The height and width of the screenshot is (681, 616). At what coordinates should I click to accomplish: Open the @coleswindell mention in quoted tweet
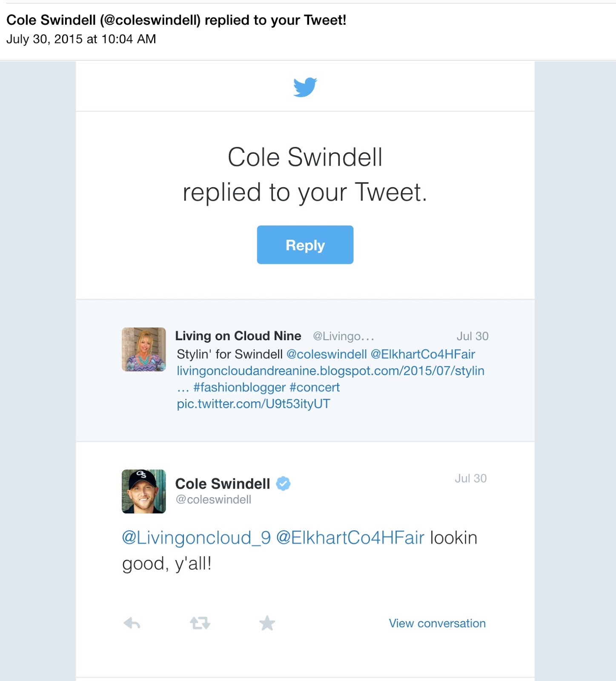[327, 354]
